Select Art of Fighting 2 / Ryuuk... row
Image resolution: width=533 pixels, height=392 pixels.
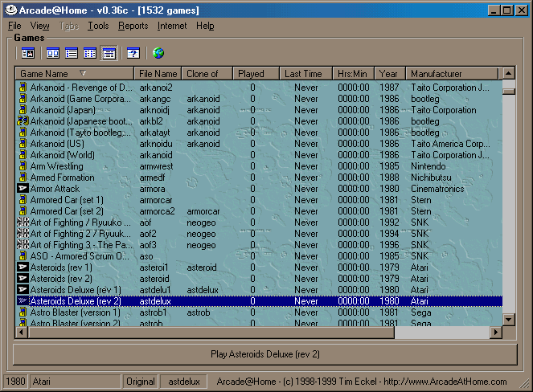(x=259, y=234)
